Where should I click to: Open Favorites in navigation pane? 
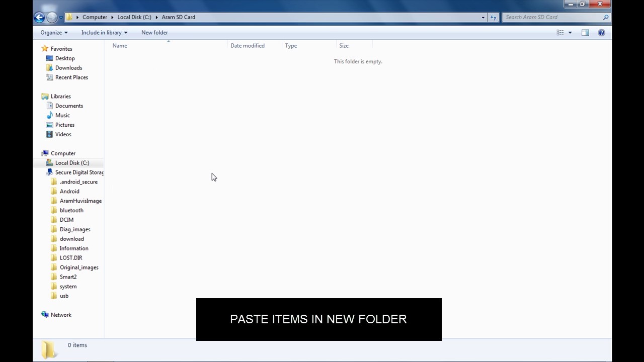tap(61, 49)
